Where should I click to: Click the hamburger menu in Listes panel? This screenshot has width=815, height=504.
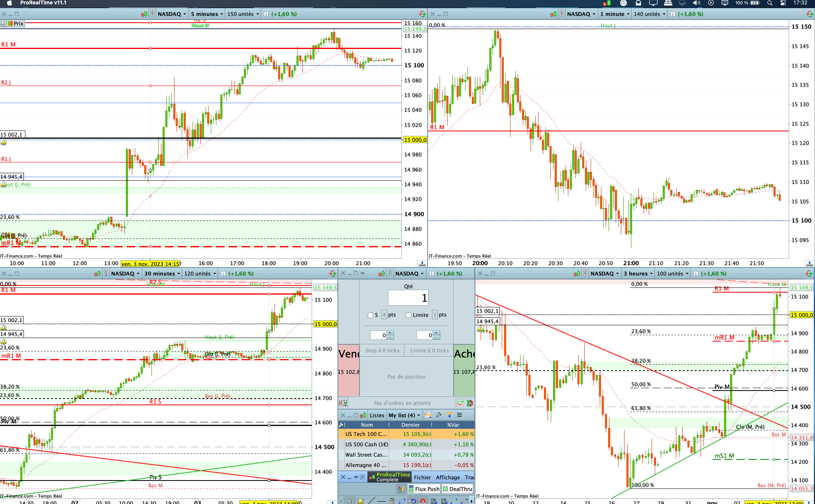click(459, 415)
